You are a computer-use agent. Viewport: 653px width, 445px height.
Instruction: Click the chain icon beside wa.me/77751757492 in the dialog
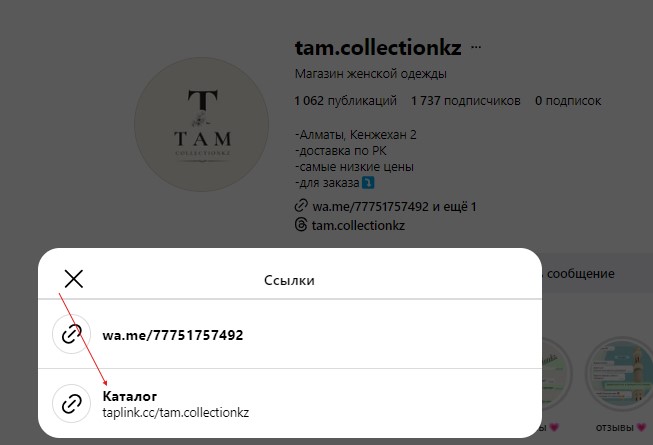(71, 335)
